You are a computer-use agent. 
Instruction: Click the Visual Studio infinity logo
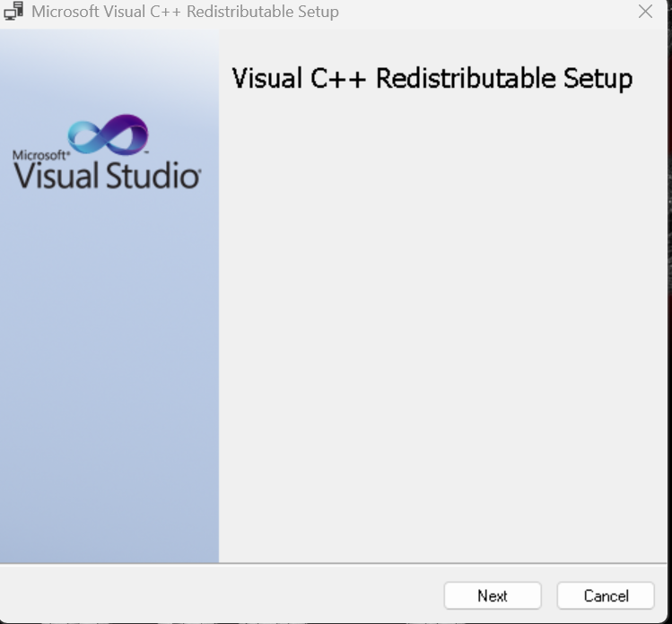[109, 134]
